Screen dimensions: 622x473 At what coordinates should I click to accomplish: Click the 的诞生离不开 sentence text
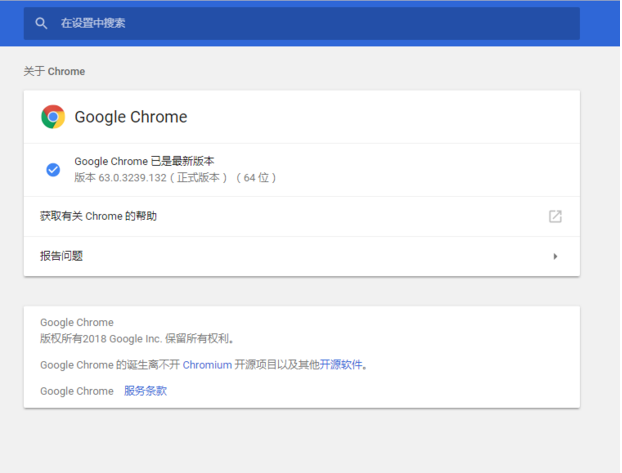point(148,365)
